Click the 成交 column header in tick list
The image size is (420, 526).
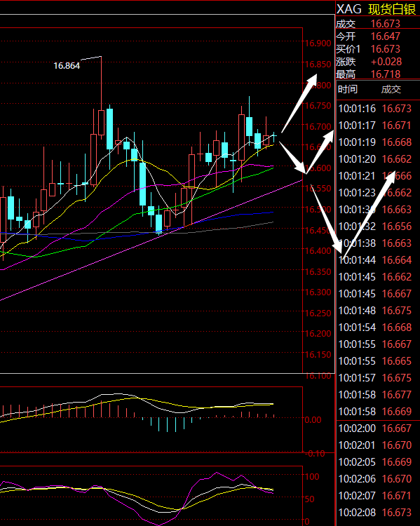(391, 90)
